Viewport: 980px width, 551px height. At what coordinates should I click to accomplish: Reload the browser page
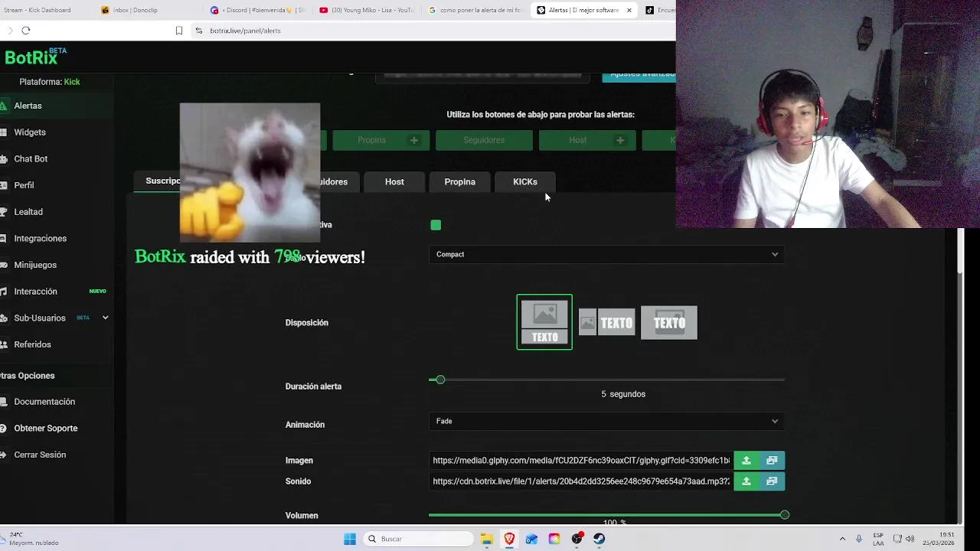tap(26, 31)
